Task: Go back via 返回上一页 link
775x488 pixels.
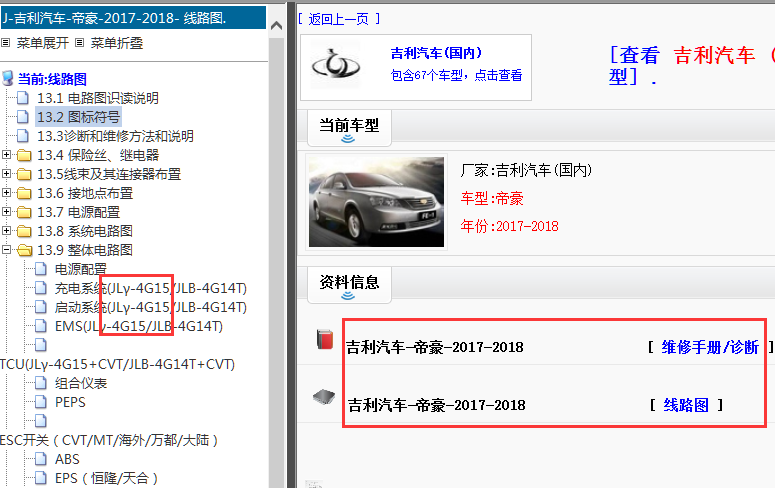Action: click(x=339, y=19)
